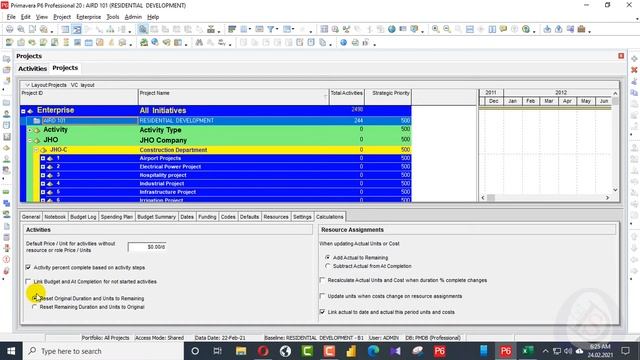Viewport: 640px width, 360px height.
Task: Open Excel from the taskbar
Action: [x=527, y=351]
